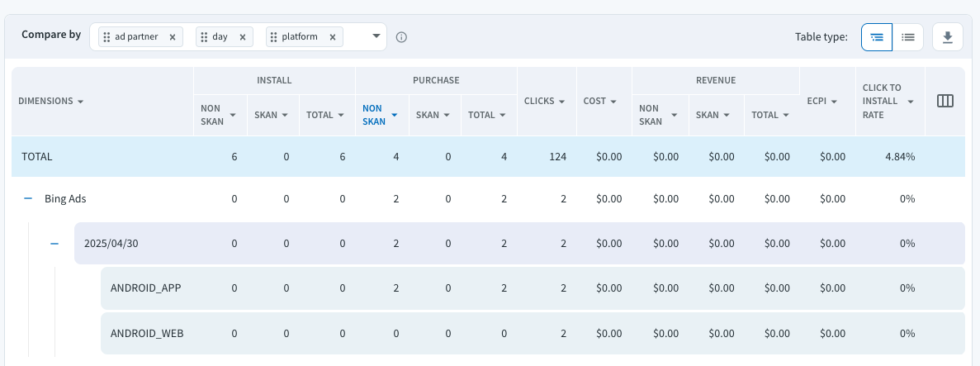Click the TOTAL row label
The height and width of the screenshot is (366, 980).
tap(37, 156)
